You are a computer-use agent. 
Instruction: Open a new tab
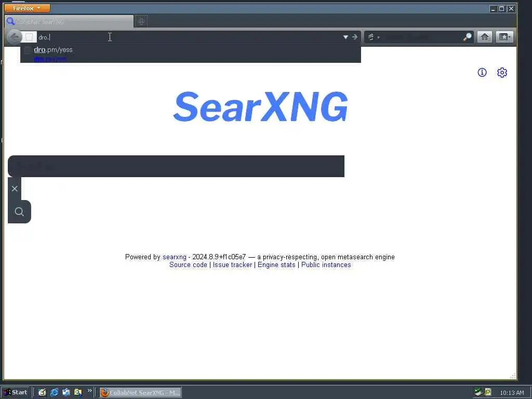coord(141,22)
